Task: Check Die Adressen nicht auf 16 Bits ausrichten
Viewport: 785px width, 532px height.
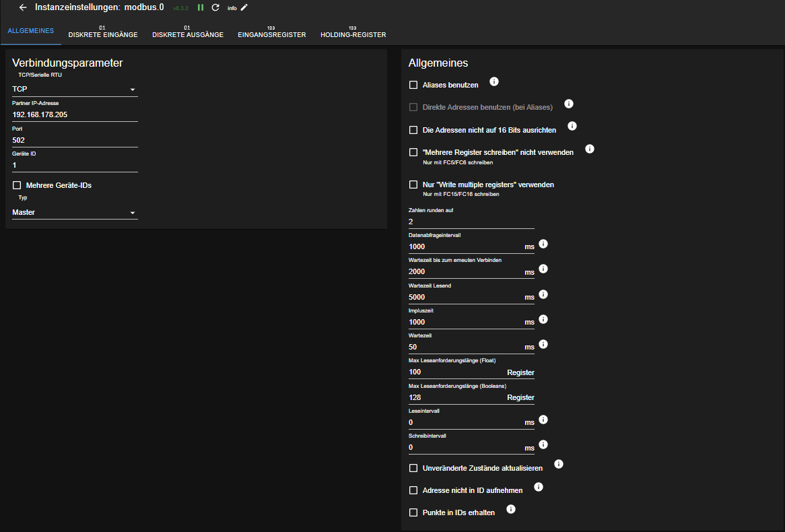Action: pos(413,130)
